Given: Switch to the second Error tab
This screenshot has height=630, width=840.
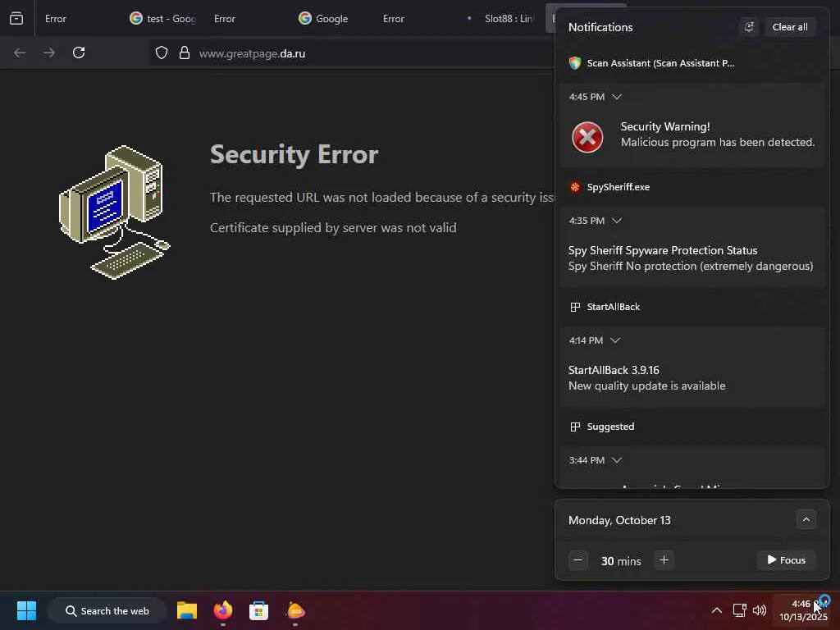Looking at the screenshot, I should 225,19.
